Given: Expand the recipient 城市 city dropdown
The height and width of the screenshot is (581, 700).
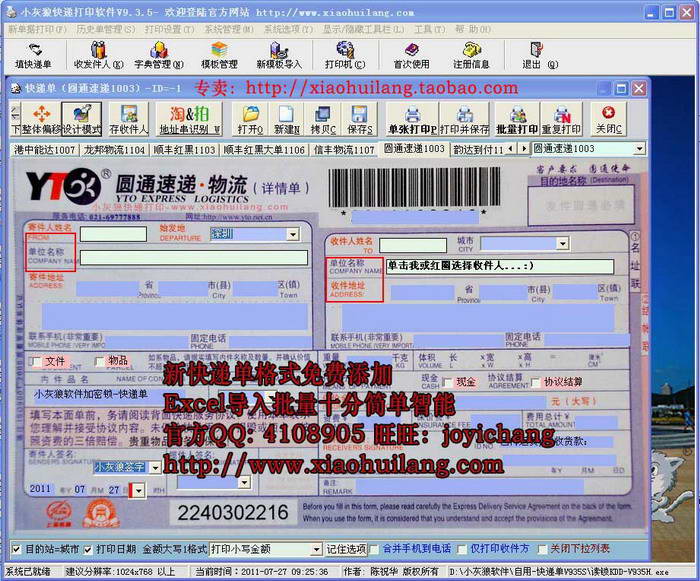Looking at the screenshot, I should 562,243.
